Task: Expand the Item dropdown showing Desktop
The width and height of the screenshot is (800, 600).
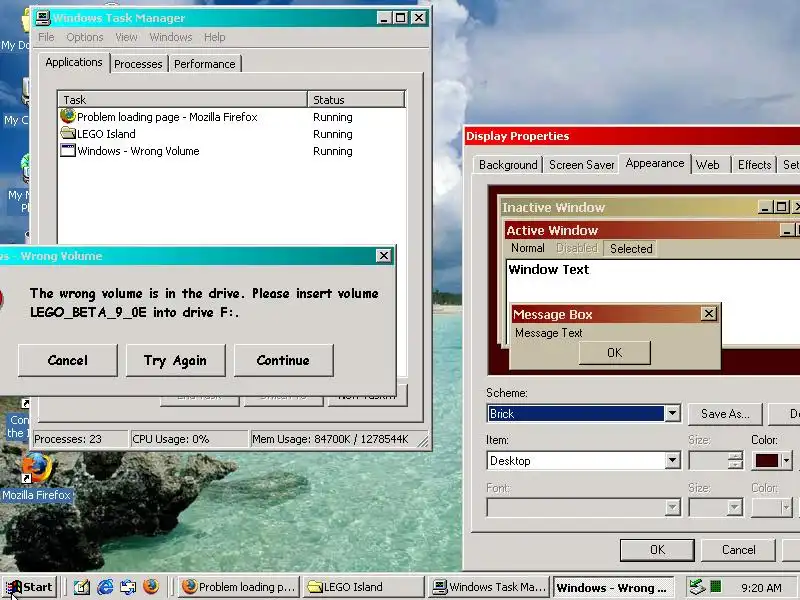Action: [672, 461]
